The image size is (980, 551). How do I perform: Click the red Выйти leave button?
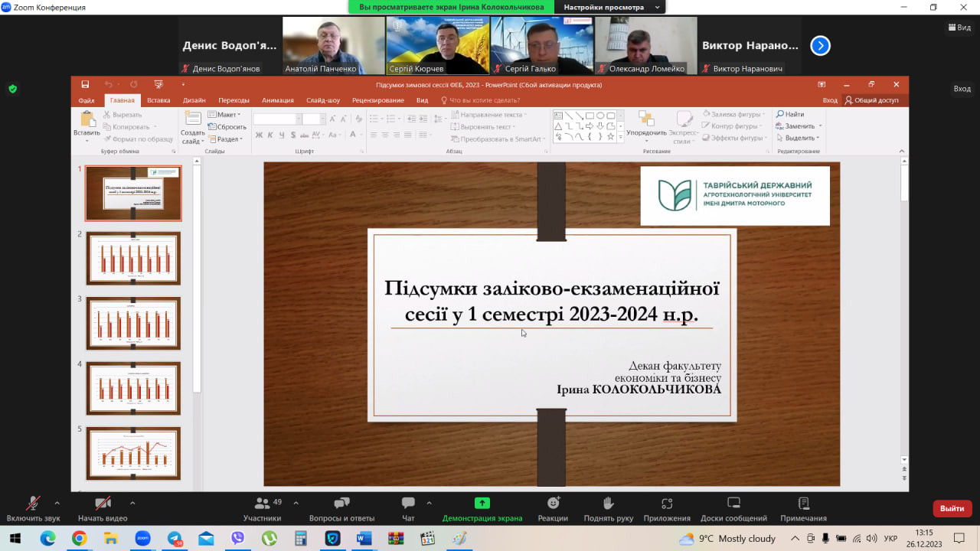[952, 508]
